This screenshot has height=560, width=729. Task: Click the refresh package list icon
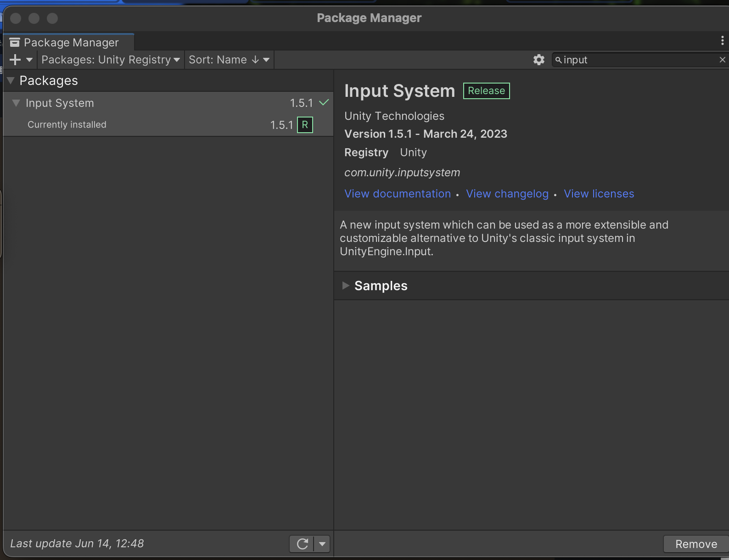302,544
